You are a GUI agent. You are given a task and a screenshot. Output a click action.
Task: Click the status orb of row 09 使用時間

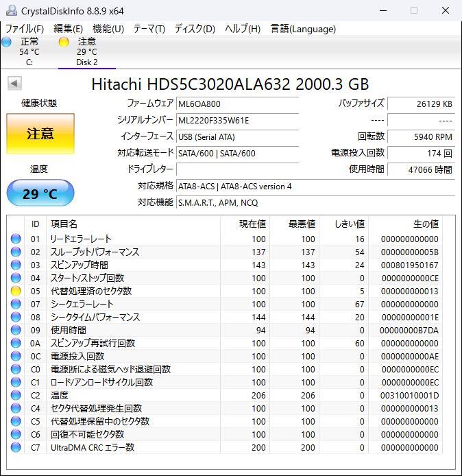[16, 330]
